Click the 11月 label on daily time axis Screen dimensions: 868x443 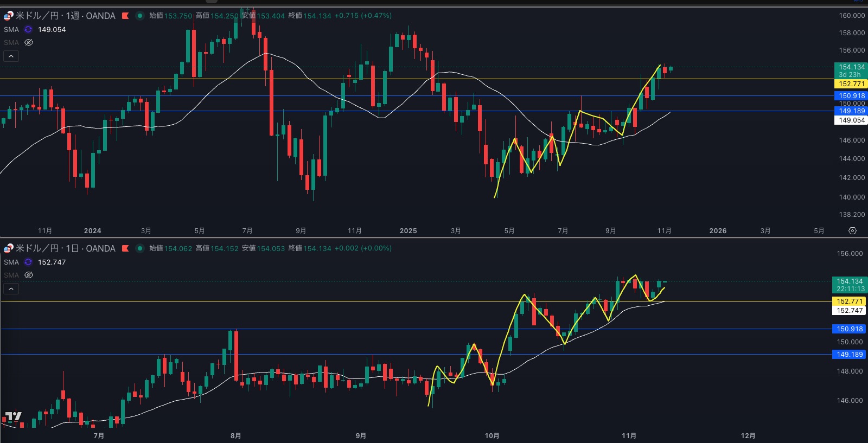pos(629,436)
